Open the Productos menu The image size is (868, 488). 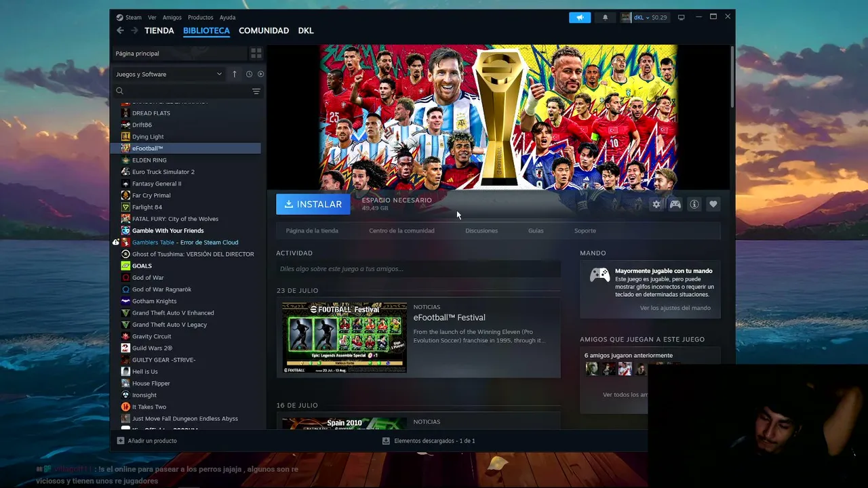[x=201, y=18]
